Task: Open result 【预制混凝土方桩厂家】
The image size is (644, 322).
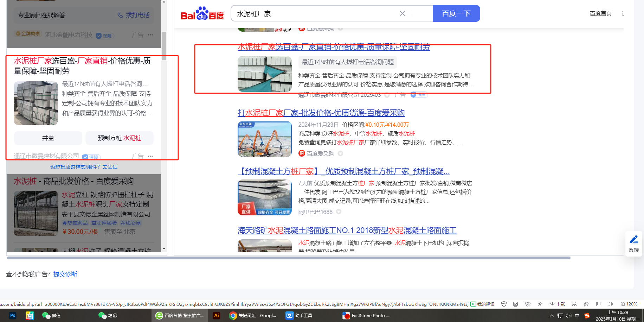Action: 343,171
